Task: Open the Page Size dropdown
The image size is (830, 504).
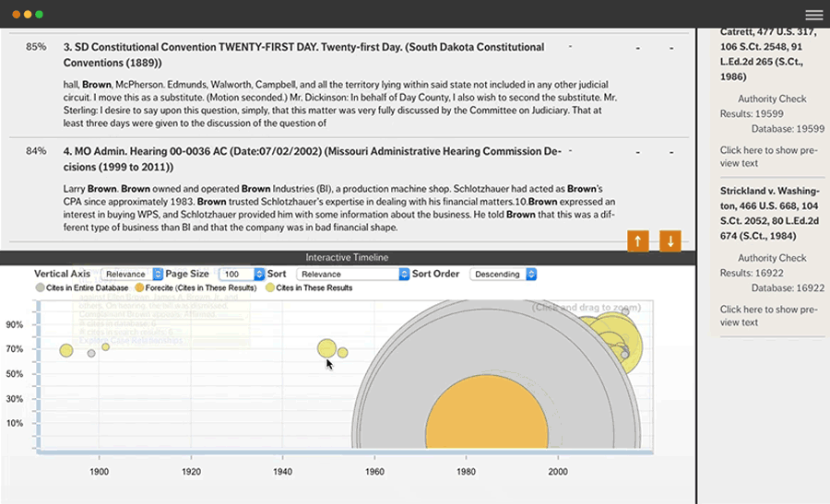Action: (243, 275)
